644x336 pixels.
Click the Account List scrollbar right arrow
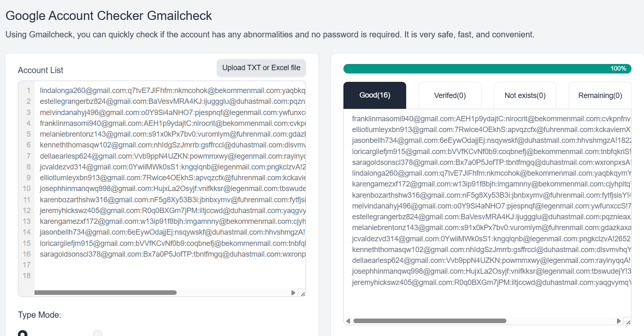(x=293, y=293)
